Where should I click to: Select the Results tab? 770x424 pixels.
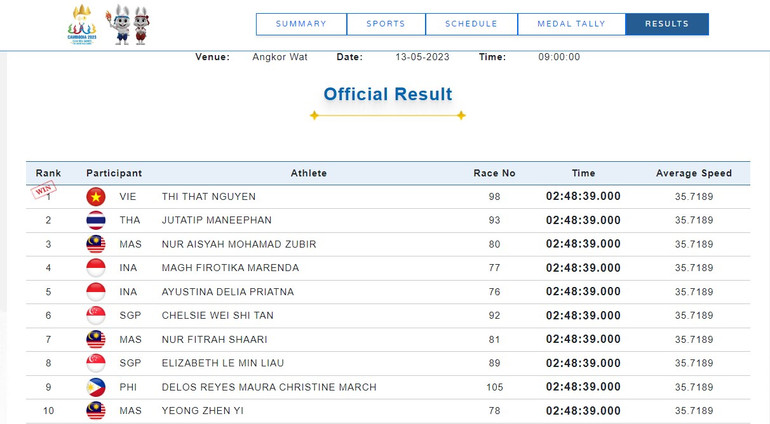(666, 24)
